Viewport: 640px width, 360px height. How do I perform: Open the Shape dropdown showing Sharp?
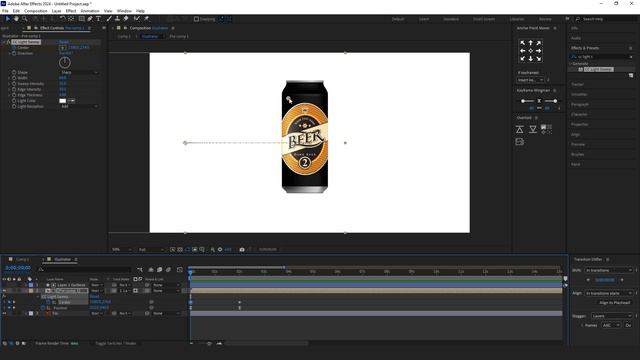(79, 72)
